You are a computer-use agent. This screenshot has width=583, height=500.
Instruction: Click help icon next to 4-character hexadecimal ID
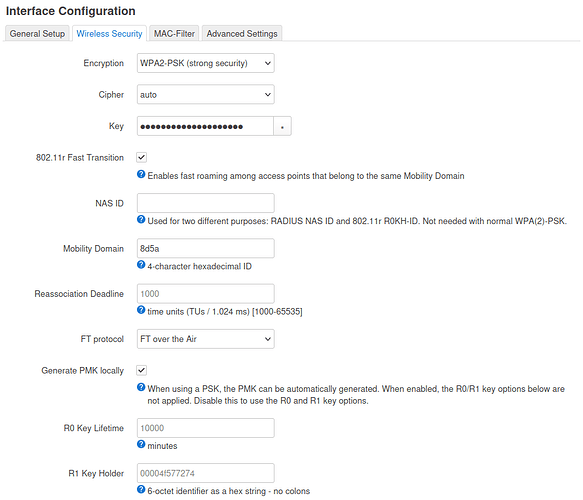pos(141,265)
